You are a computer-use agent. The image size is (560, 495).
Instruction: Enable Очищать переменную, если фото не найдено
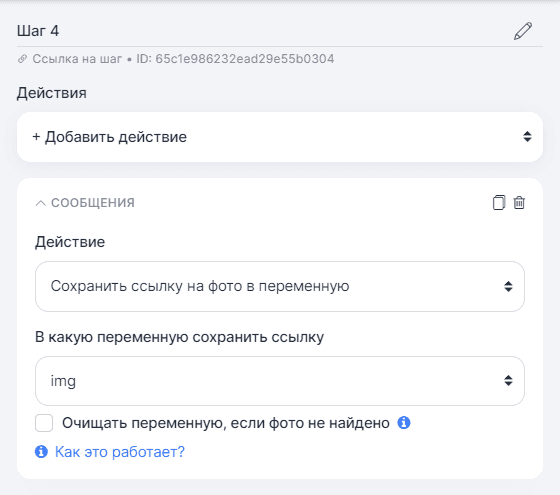[44, 423]
